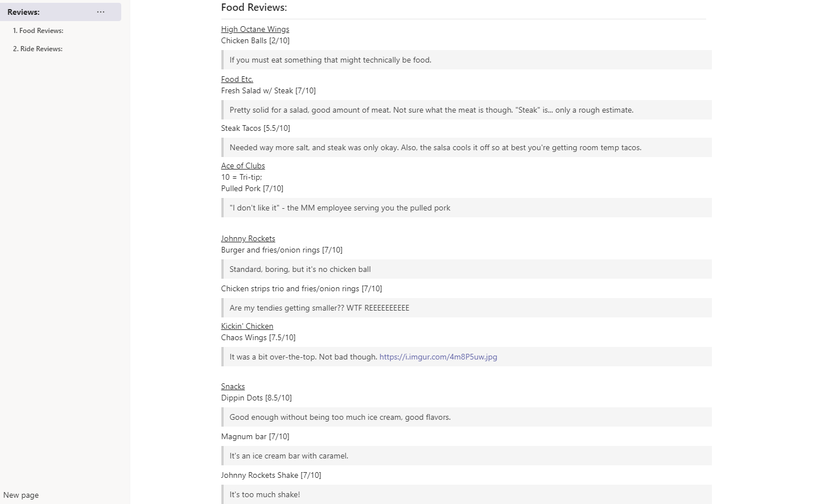Jump to 2. Ride Reviews section
This screenshot has width=816, height=504.
[38, 49]
